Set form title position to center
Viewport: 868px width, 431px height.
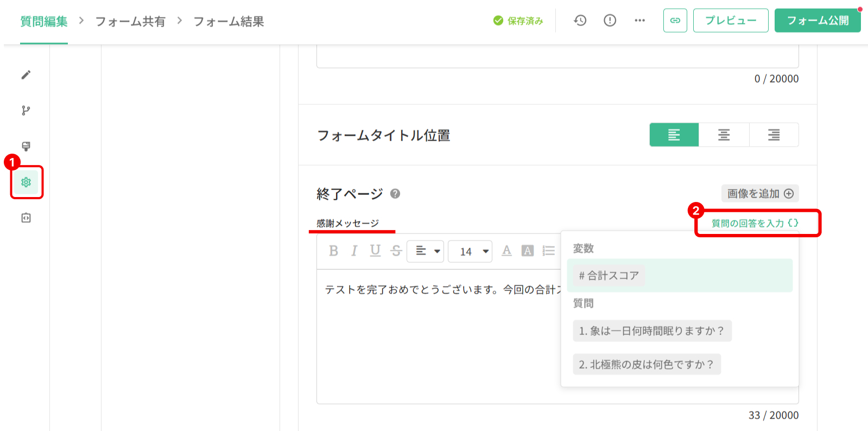pos(724,135)
